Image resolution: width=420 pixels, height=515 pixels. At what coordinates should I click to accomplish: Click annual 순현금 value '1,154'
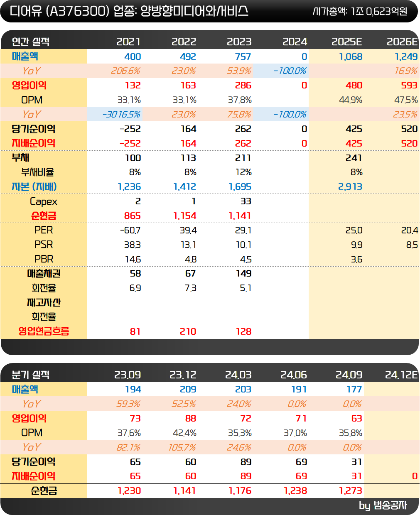[185, 216]
